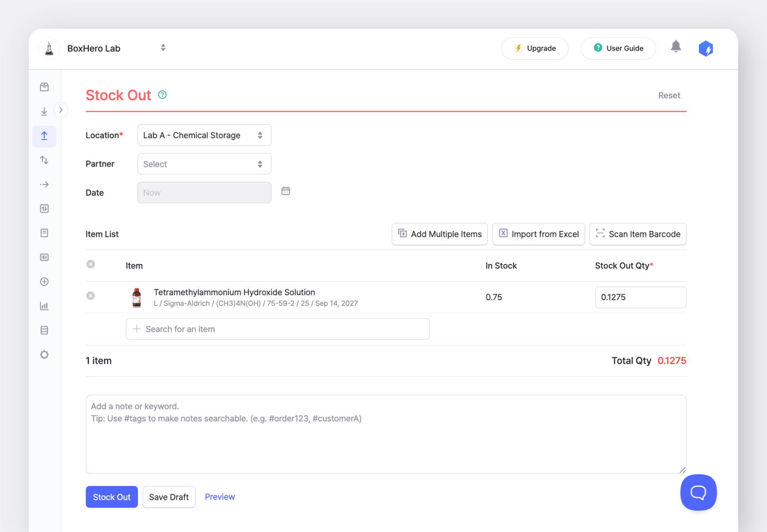This screenshot has width=767, height=532.
Task: Remove Tetramethylammonium Hydroxide from the item list
Action: [91, 296]
